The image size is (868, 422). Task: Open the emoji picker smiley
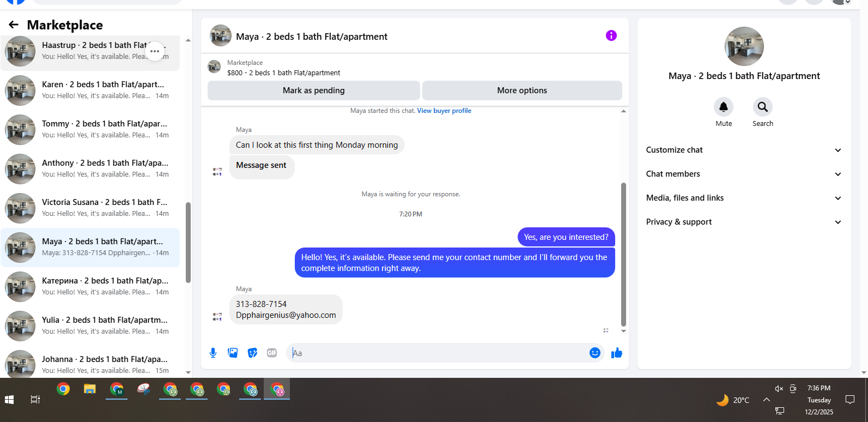(595, 353)
